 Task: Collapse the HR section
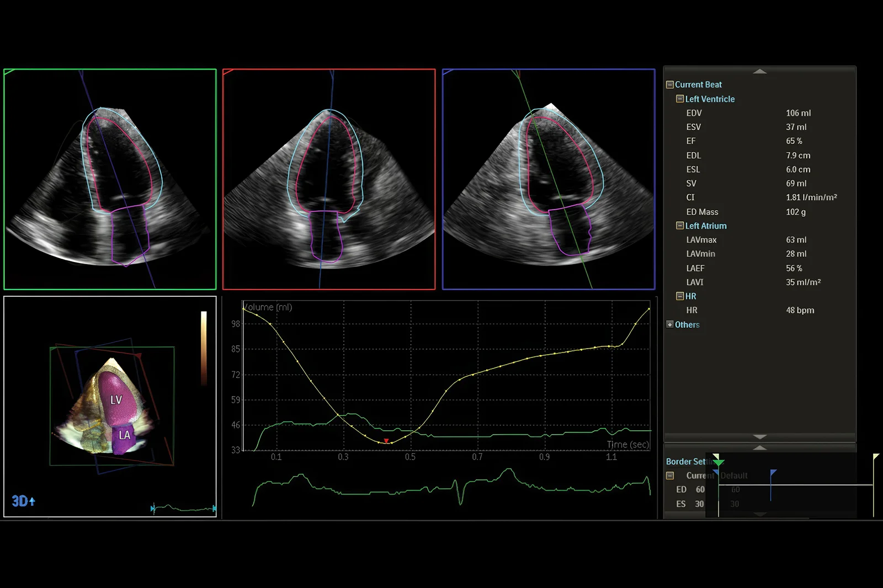(680, 296)
